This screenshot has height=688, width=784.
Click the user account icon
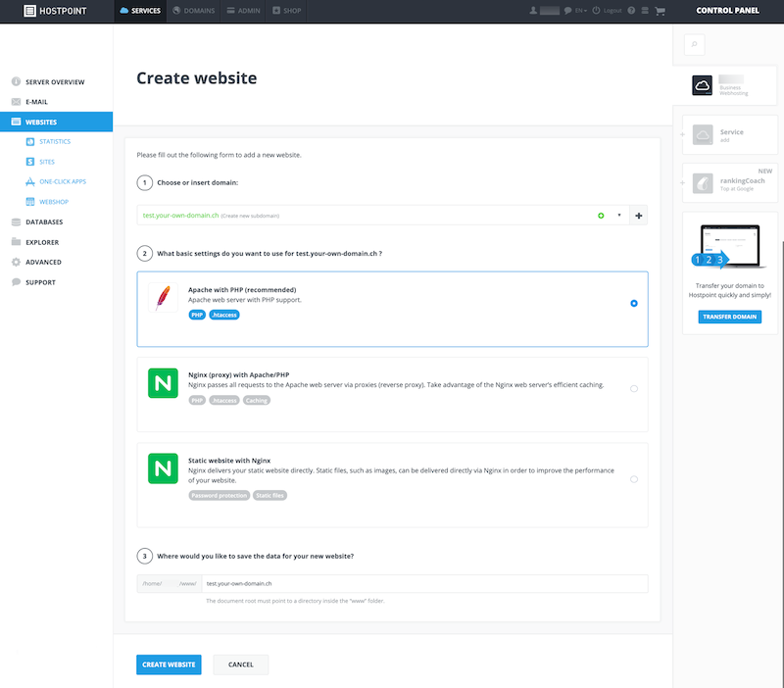tap(533, 11)
